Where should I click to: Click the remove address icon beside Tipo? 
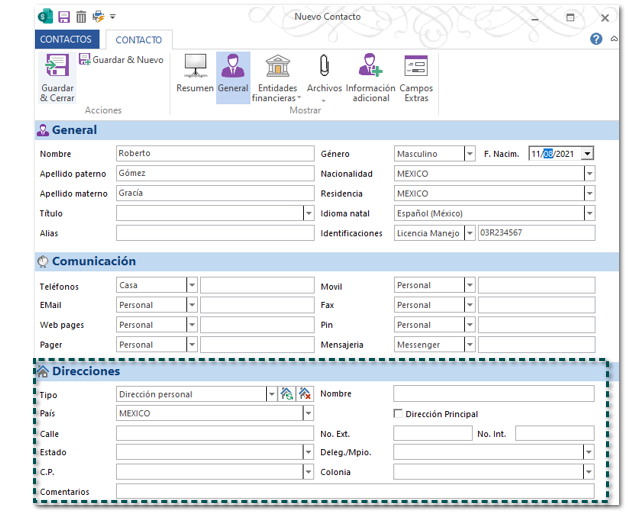(305, 394)
